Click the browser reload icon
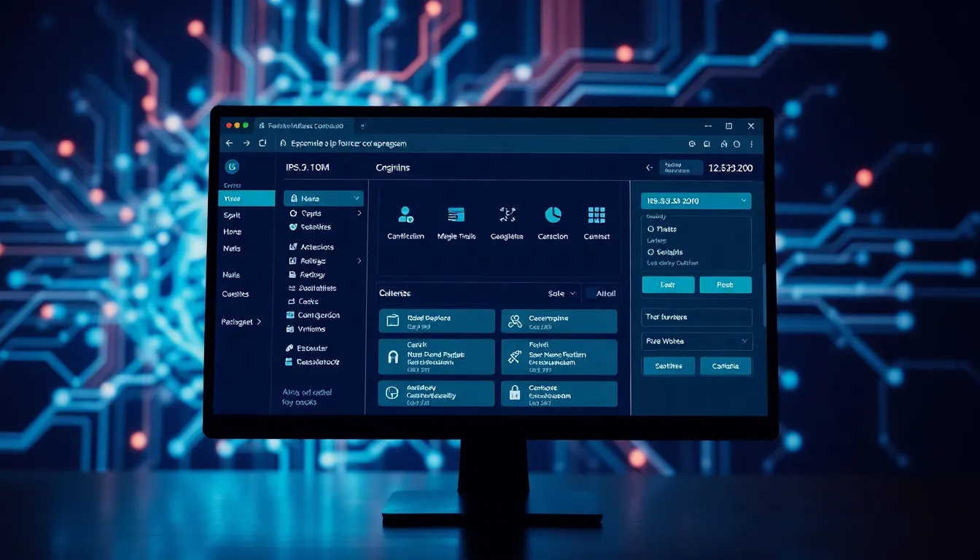 [263, 144]
